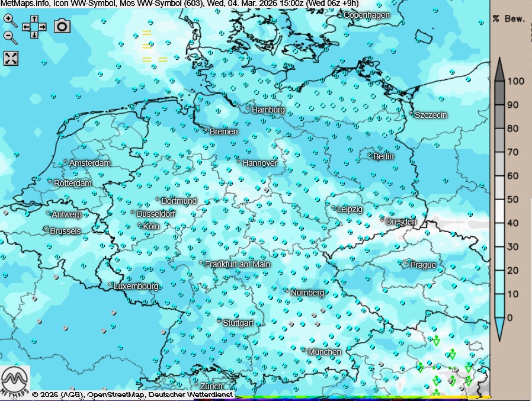Pan the map up with arrow button
532x401 pixels.
[x=34, y=19]
